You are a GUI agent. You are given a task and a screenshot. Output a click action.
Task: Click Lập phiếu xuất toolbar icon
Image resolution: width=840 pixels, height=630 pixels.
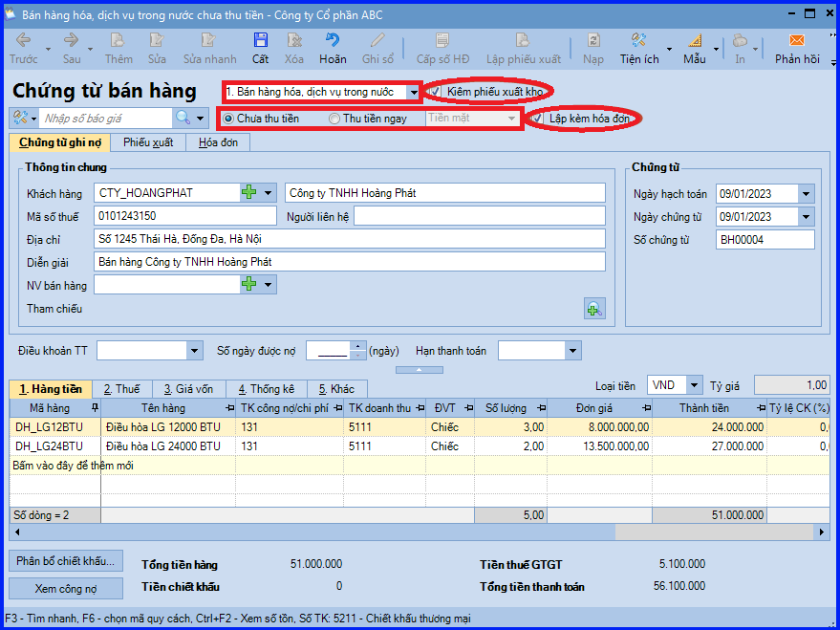(523, 41)
